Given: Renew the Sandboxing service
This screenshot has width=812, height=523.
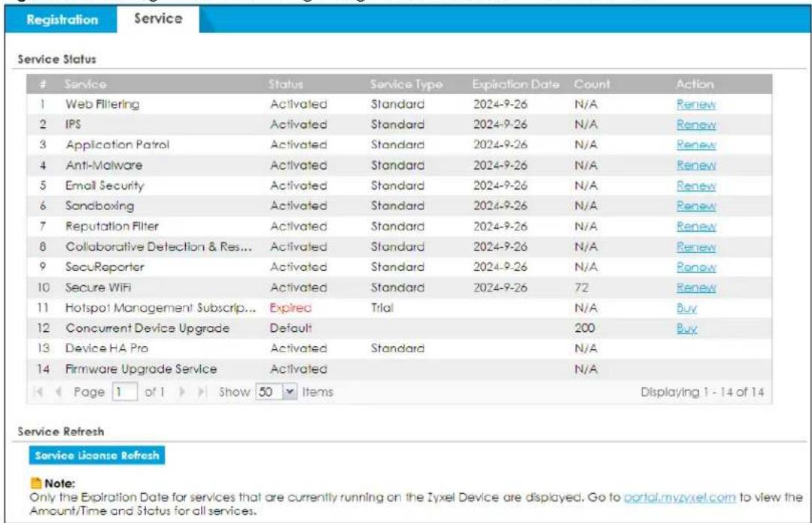Looking at the screenshot, I should coord(696,205).
